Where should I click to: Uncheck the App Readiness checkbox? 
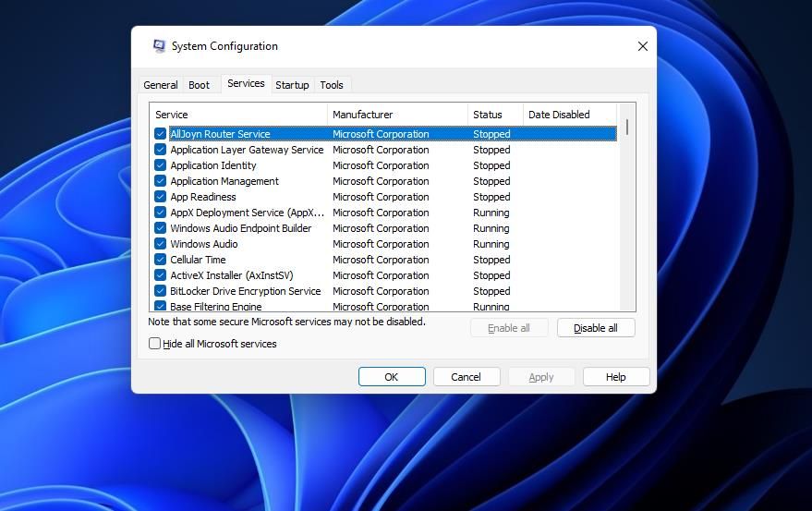160,197
